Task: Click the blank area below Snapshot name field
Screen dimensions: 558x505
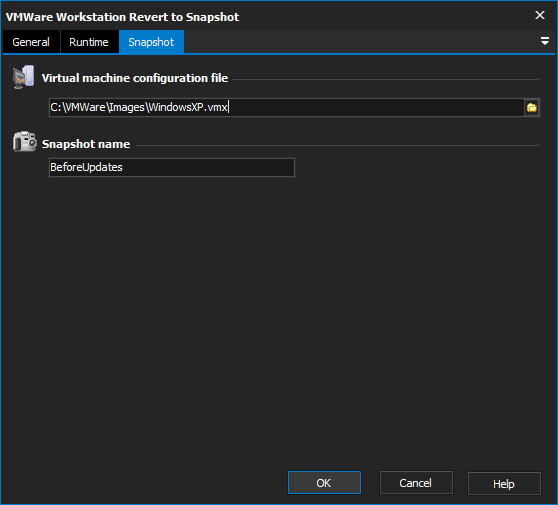Action: [x=279, y=320]
